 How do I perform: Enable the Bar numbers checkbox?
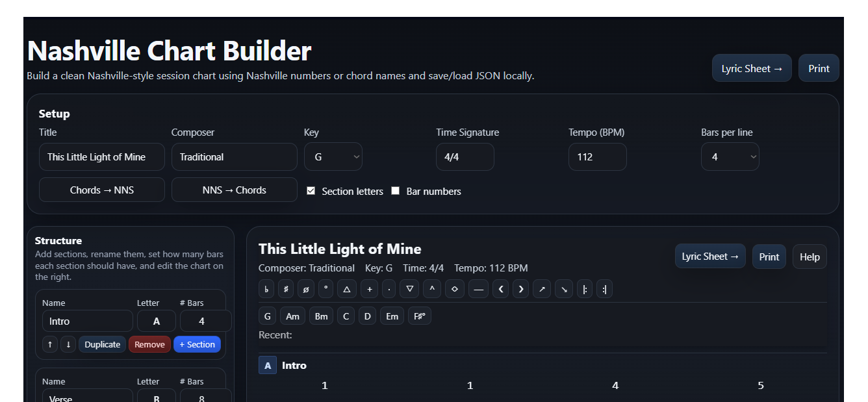click(x=395, y=191)
